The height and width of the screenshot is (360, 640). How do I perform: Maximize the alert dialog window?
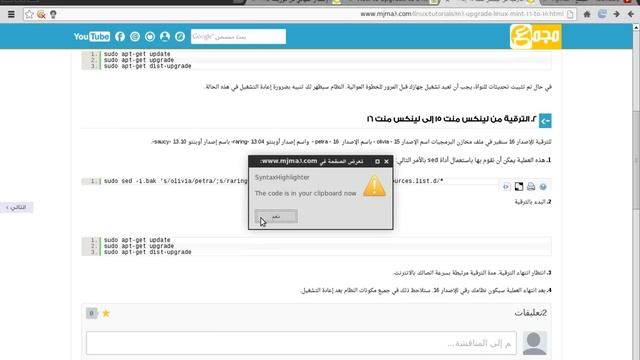(377, 162)
